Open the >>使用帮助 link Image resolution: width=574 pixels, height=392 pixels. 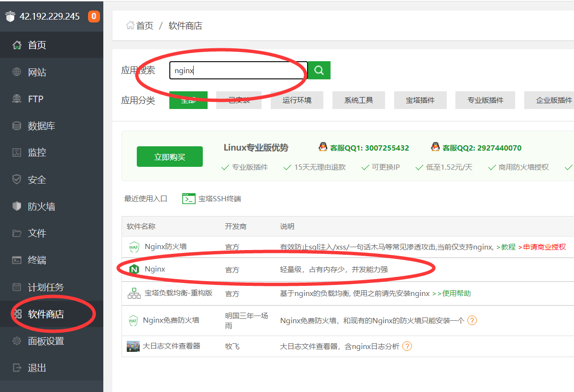coord(452,293)
